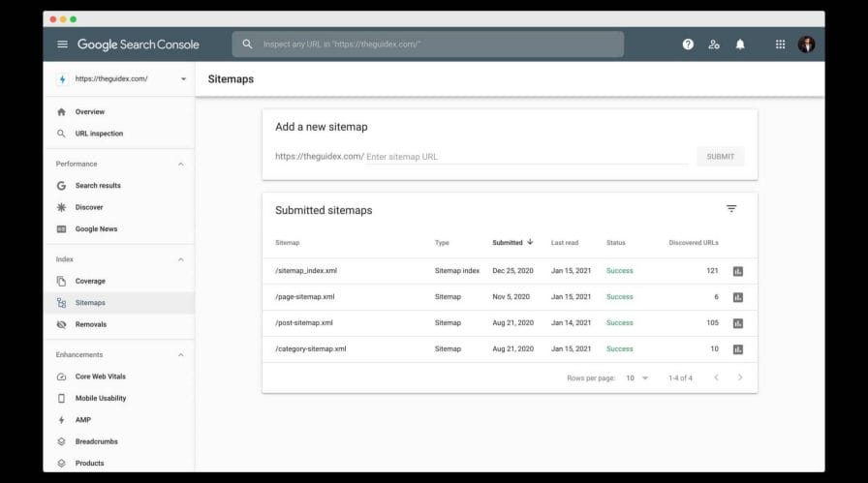This screenshot has width=868, height=483.
Task: Open the filter icon for submitted sitemaps
Action: [x=731, y=208]
